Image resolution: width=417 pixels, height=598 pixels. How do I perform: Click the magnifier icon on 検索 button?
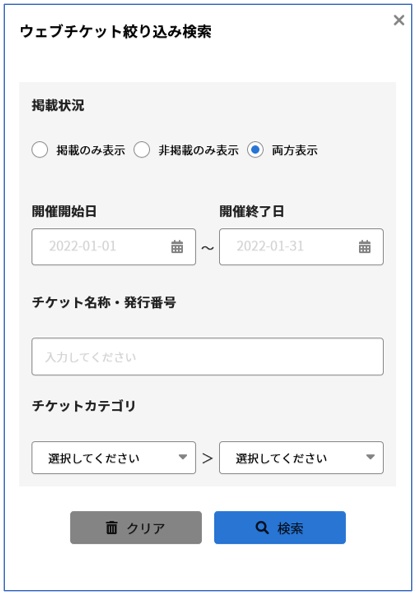[262, 527]
